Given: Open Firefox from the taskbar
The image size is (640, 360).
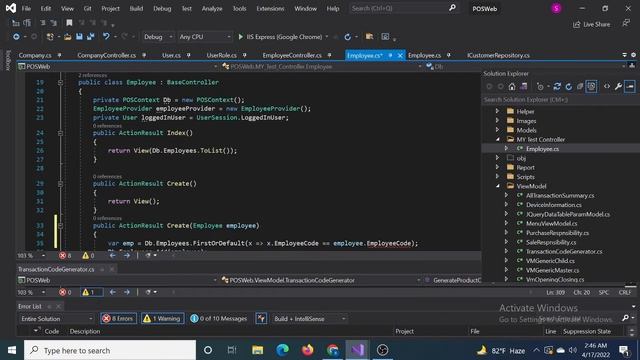Looking at the screenshot, I should pyautogui.click(x=307, y=350).
